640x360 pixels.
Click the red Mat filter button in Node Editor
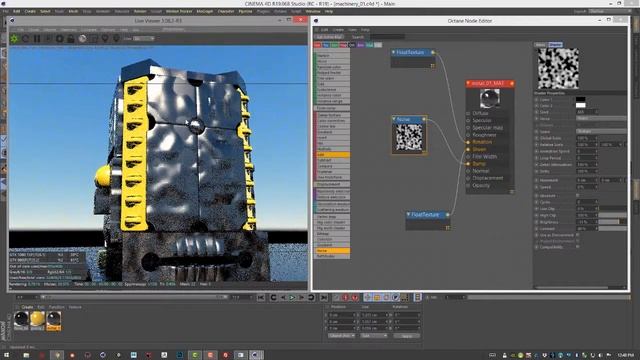318,45
